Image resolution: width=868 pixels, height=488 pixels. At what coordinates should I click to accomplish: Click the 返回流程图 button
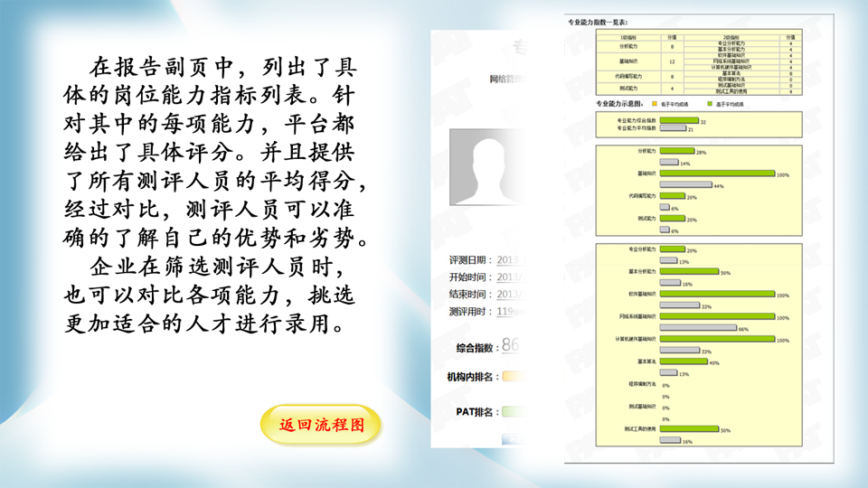(321, 425)
